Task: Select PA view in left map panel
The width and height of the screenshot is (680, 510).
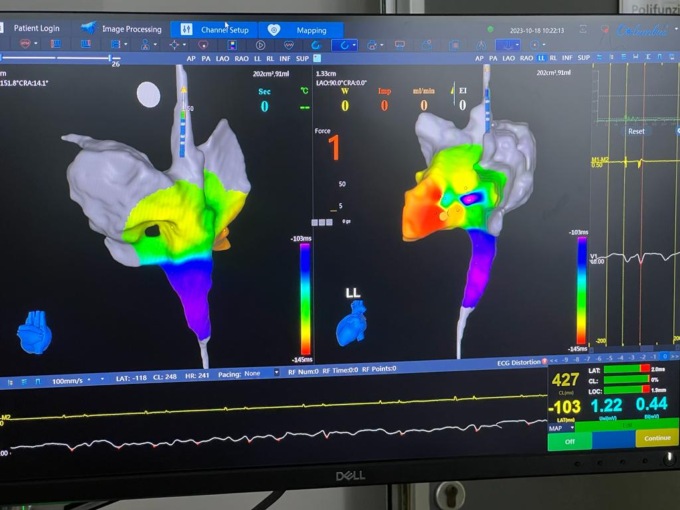Action: click(x=206, y=59)
